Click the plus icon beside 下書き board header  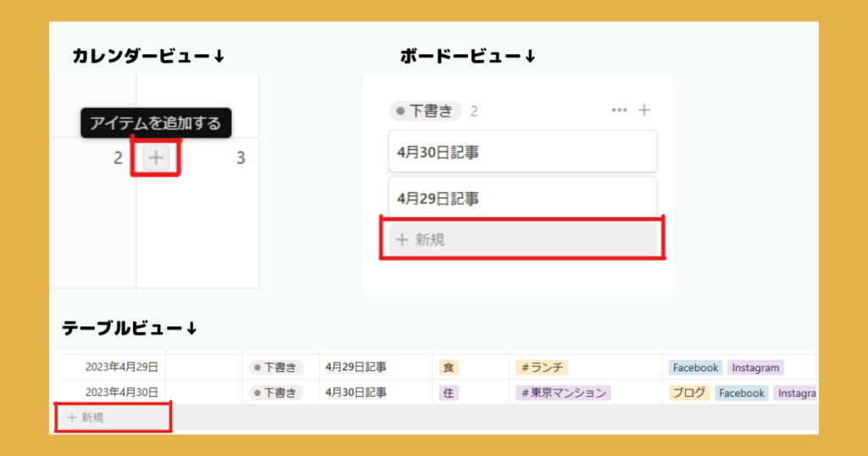coord(644,110)
